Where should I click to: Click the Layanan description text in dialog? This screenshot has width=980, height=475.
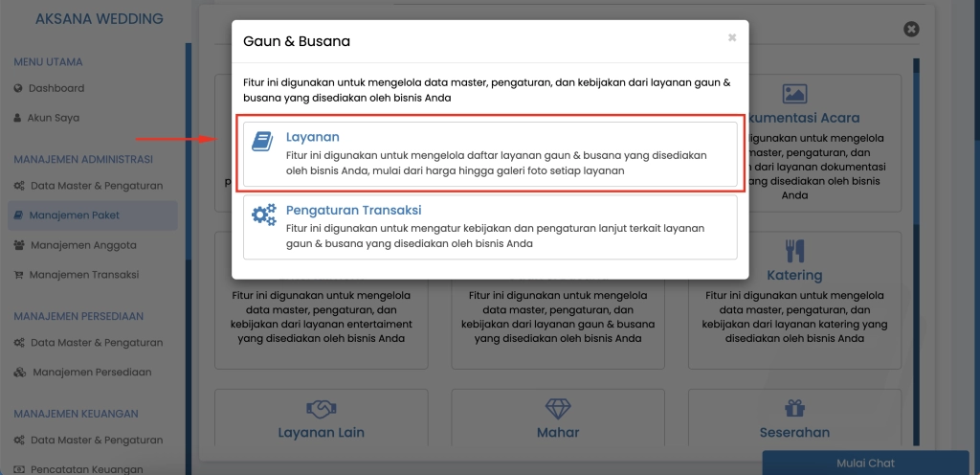click(x=497, y=163)
